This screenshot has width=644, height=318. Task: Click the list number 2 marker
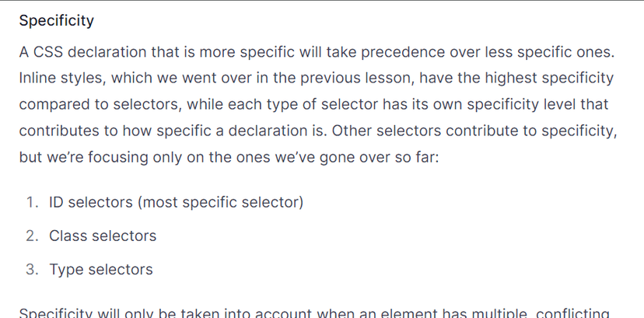coord(31,236)
